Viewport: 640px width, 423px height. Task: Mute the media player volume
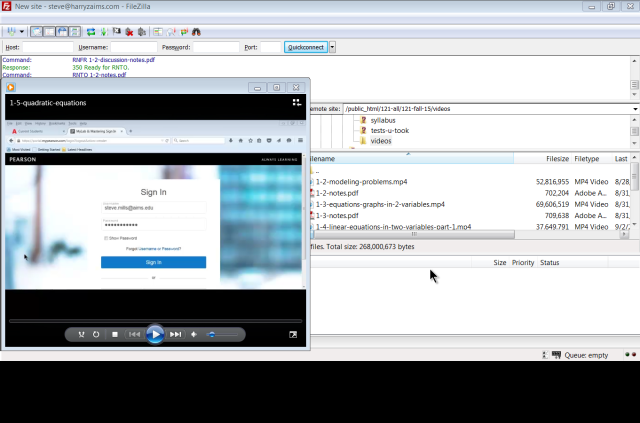194,334
